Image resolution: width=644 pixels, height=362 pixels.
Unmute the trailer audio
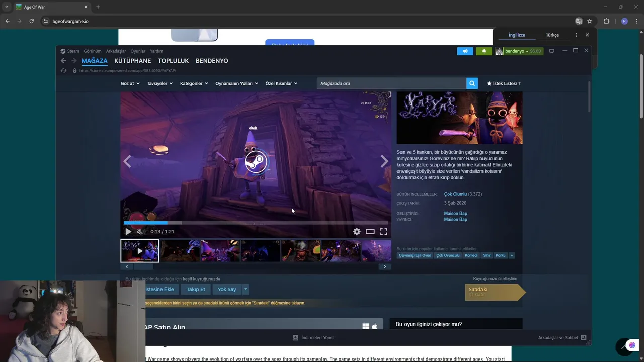(141, 232)
